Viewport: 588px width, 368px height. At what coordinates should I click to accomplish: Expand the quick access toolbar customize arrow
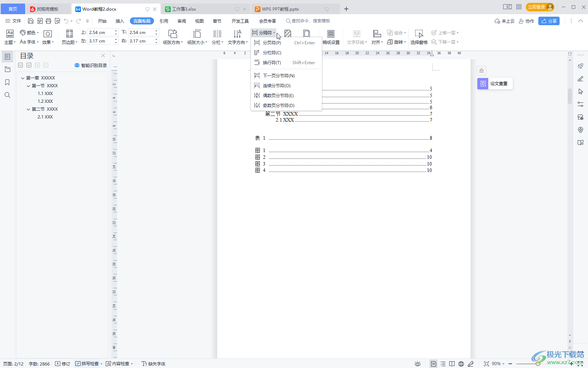pos(87,21)
